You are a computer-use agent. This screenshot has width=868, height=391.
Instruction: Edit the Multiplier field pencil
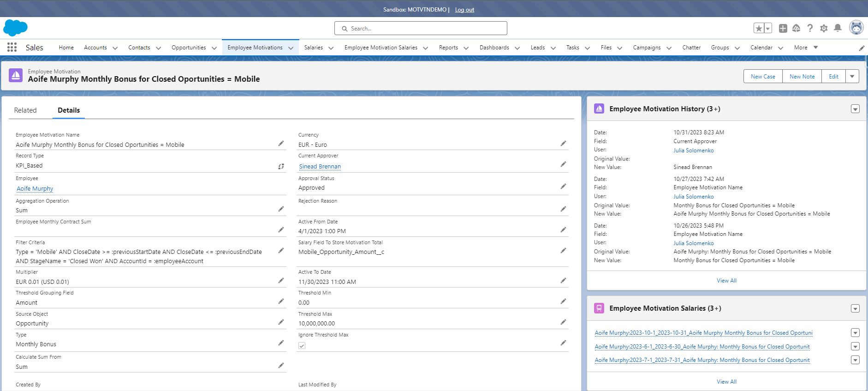click(x=281, y=281)
